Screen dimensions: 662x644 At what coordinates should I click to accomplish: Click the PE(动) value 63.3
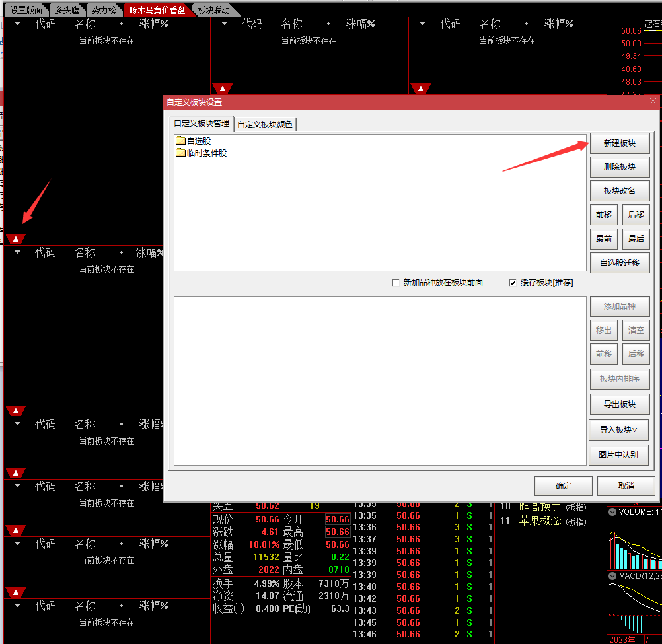point(340,608)
